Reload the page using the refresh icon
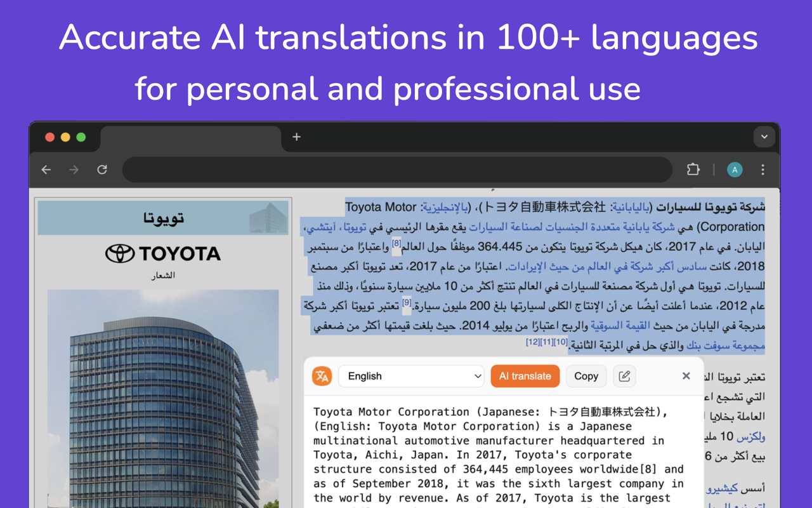The width and height of the screenshot is (812, 508). (x=102, y=170)
